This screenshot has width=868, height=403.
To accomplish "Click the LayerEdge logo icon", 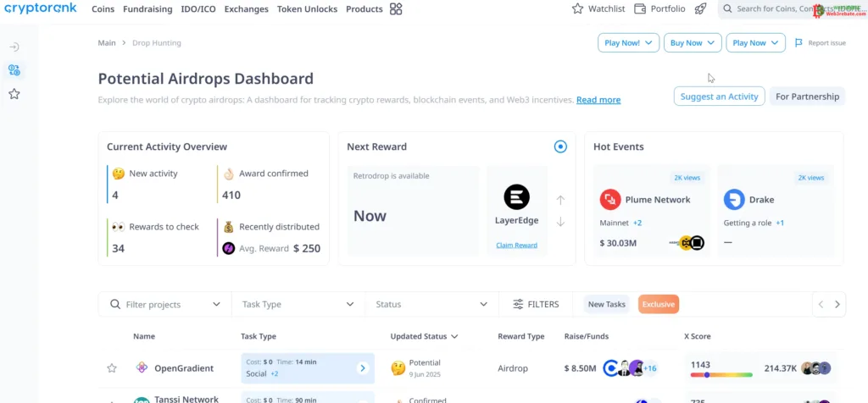I will coord(516,196).
